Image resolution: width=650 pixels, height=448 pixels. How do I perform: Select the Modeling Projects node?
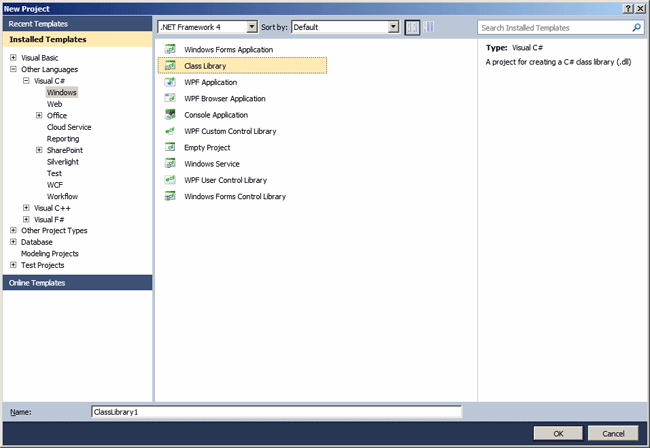50,254
